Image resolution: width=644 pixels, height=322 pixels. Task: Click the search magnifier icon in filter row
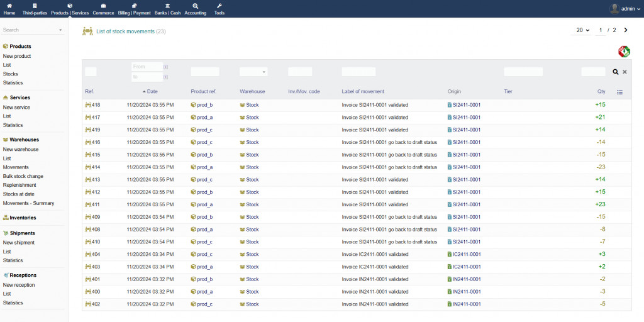[616, 72]
